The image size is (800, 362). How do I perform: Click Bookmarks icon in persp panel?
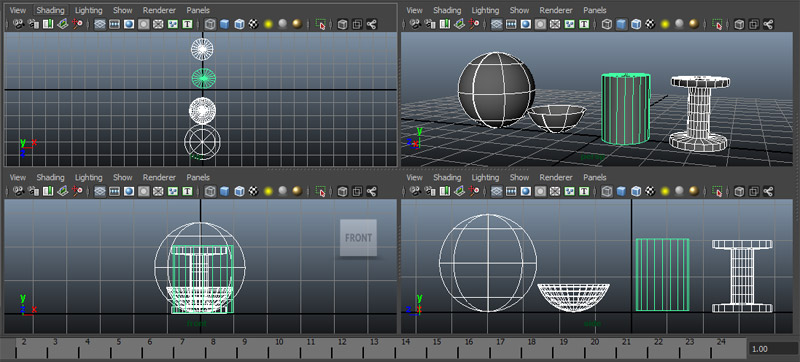coord(445,24)
